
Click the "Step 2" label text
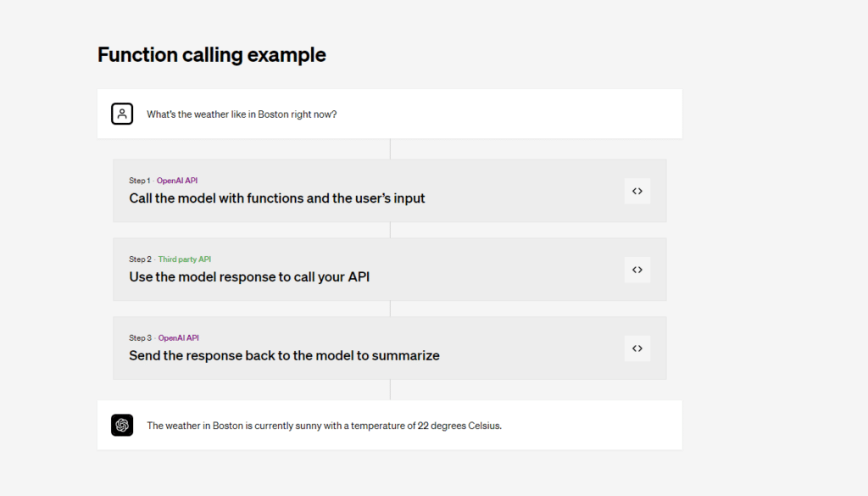pyautogui.click(x=140, y=259)
